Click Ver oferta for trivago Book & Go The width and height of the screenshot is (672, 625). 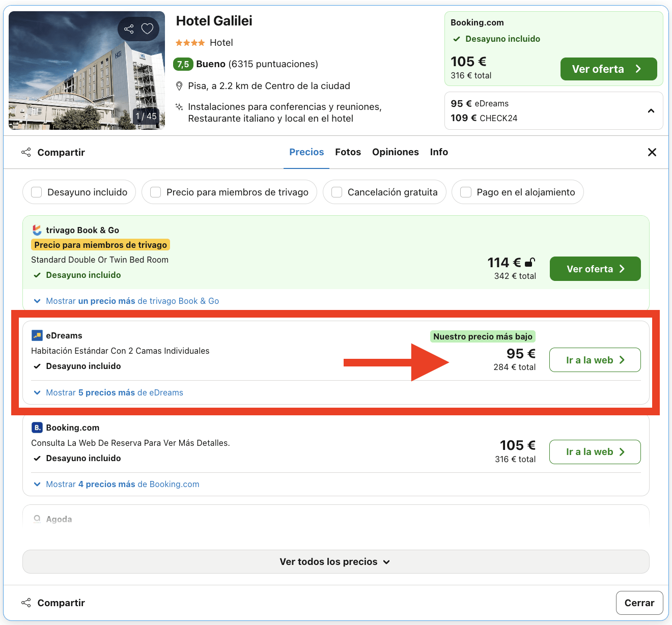(x=595, y=269)
